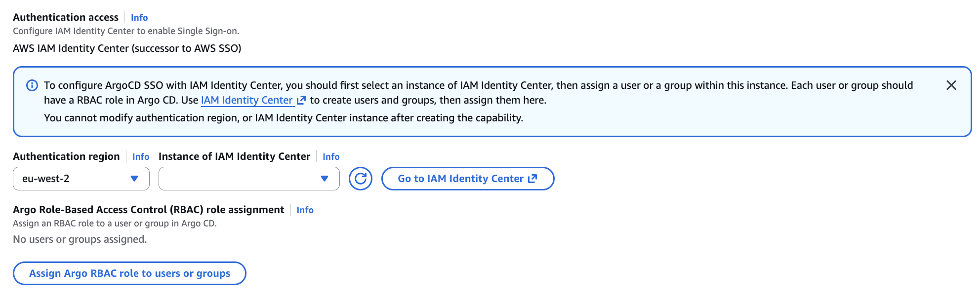Click the external link icon on Go to IAM Identity Center

tap(531, 179)
